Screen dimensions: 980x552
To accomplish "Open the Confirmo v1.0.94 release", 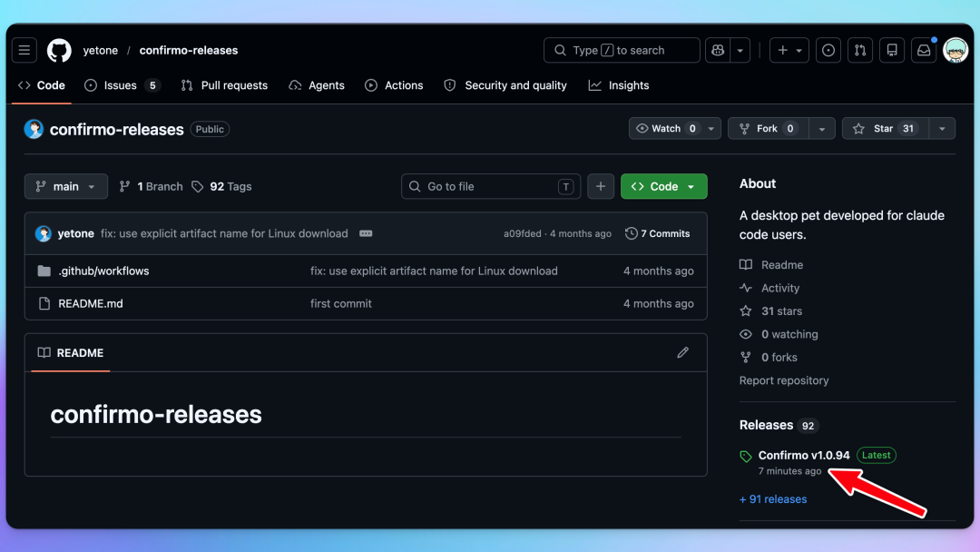I will (x=804, y=455).
